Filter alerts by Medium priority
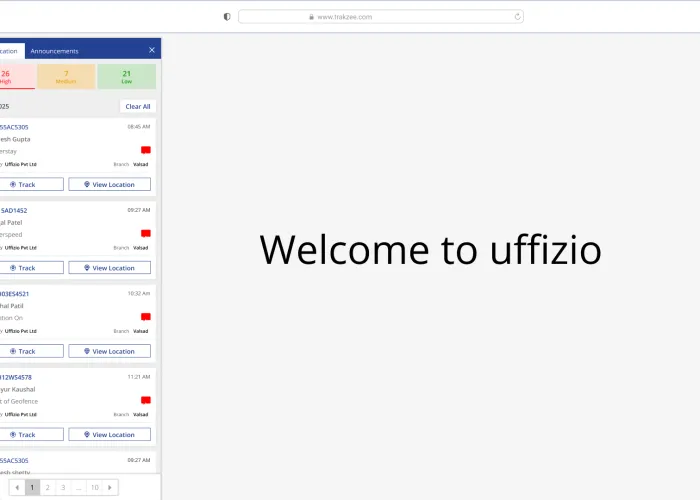 pos(66,77)
